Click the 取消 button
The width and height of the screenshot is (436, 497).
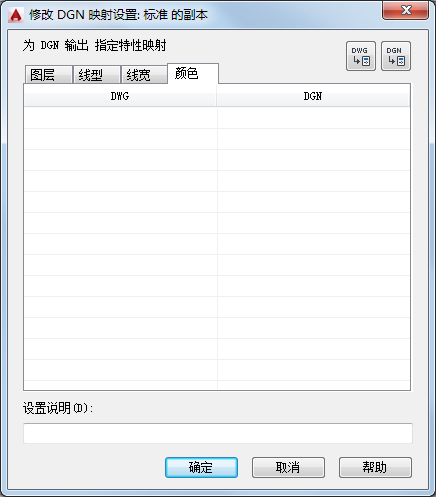[288, 467]
